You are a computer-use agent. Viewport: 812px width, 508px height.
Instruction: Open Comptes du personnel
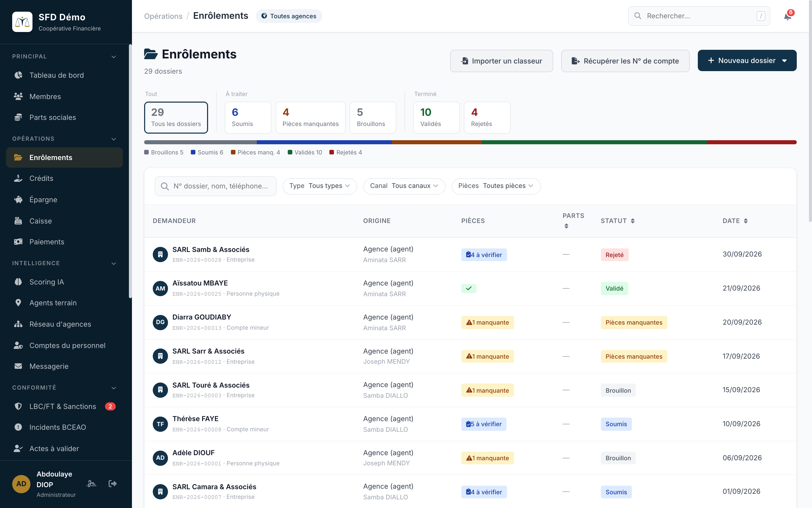pos(64,345)
